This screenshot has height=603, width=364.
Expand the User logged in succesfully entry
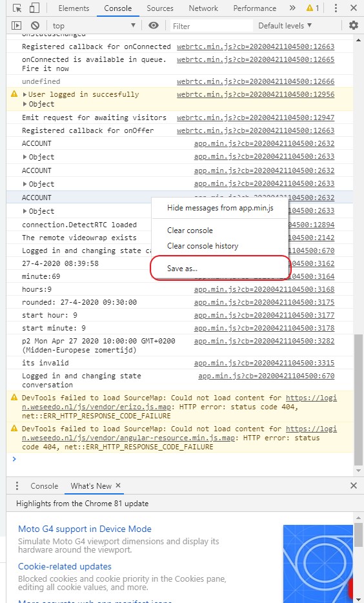25,94
